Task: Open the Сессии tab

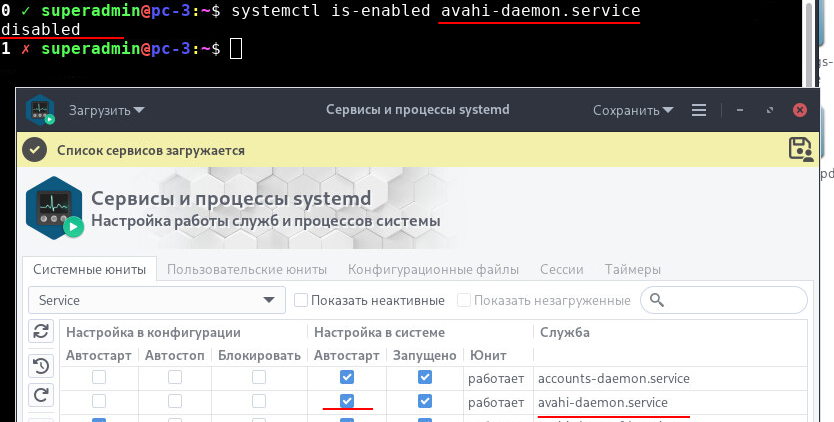Action: click(562, 269)
